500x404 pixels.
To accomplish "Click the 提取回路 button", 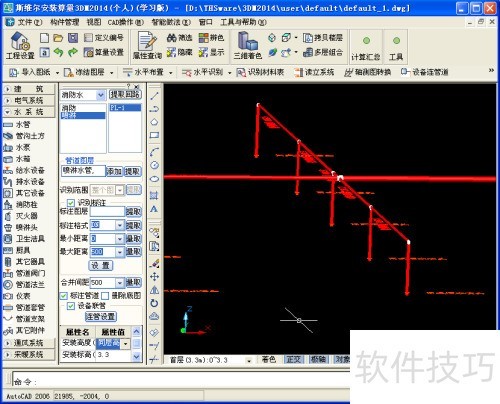I will (x=125, y=95).
